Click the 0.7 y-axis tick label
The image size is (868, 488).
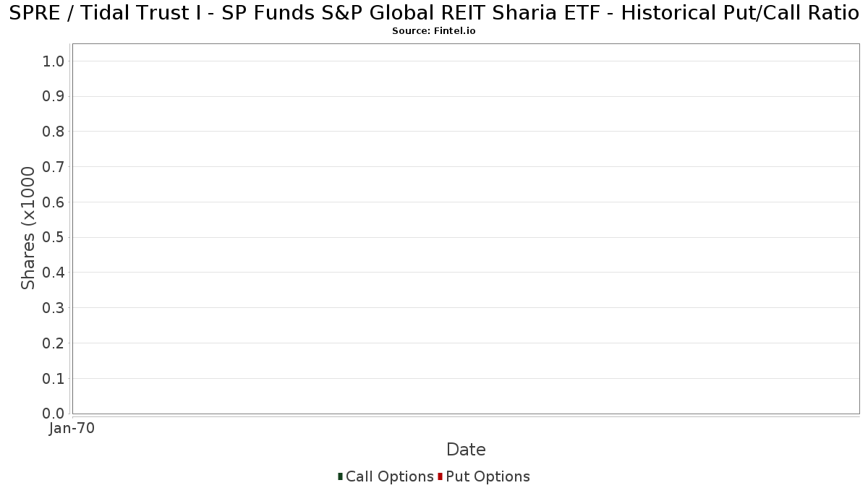[54, 167]
